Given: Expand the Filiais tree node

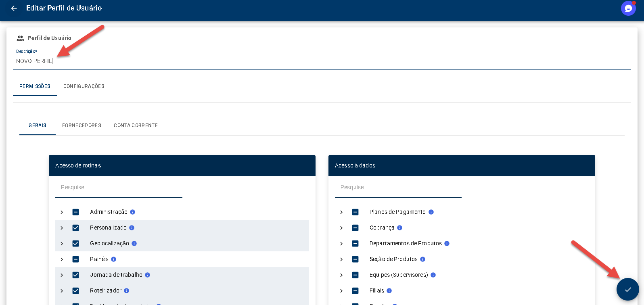Looking at the screenshot, I should click(341, 290).
